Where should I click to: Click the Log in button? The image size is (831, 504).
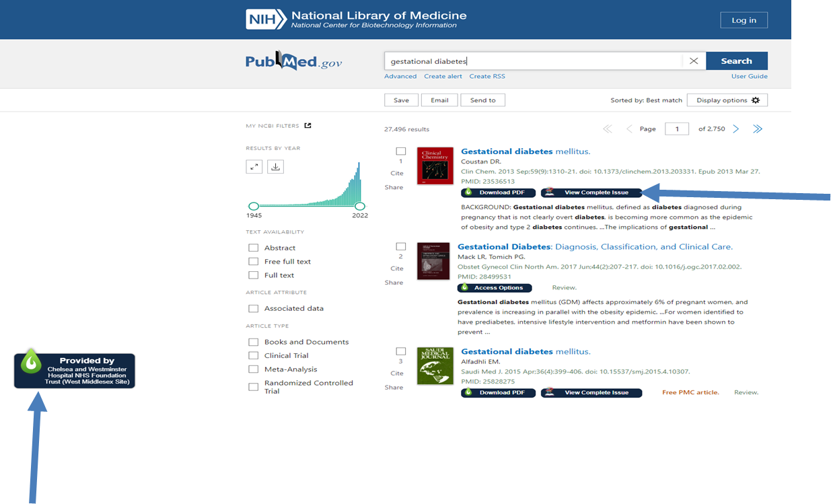pos(744,20)
